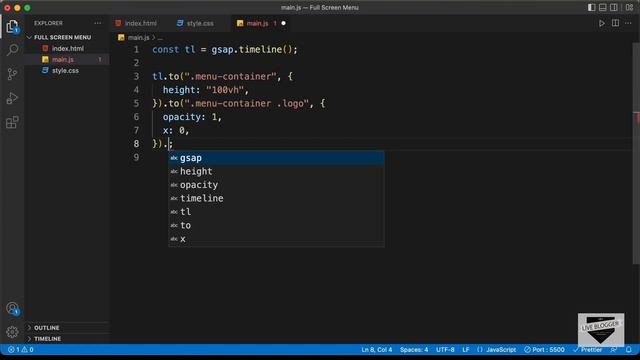This screenshot has height=360, width=640.
Task: Click the feedback icon in status bar
Action: click(x=613, y=350)
